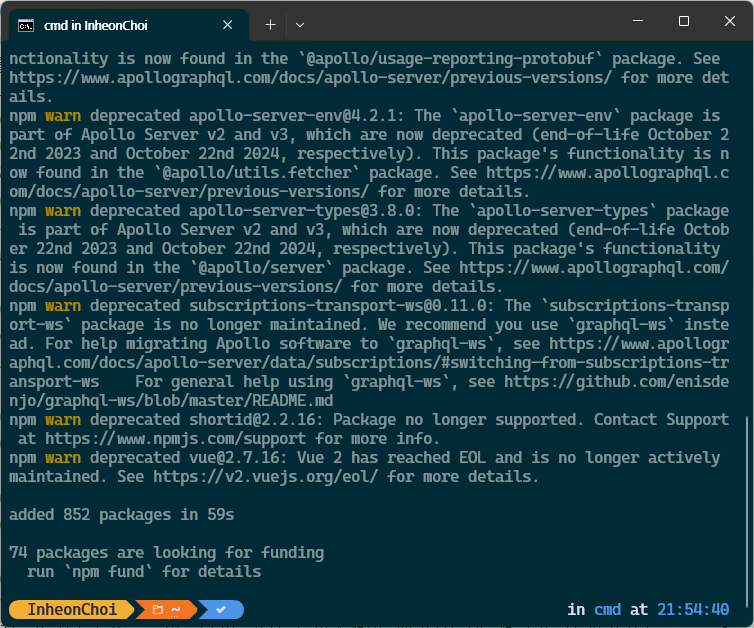
Task: Click '@apollo/server' package text
Action: 261,267
